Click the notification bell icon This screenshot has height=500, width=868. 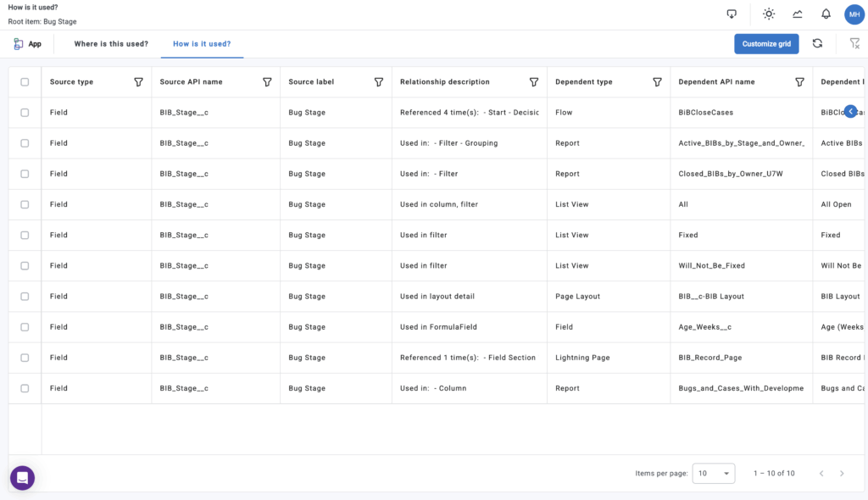(826, 14)
